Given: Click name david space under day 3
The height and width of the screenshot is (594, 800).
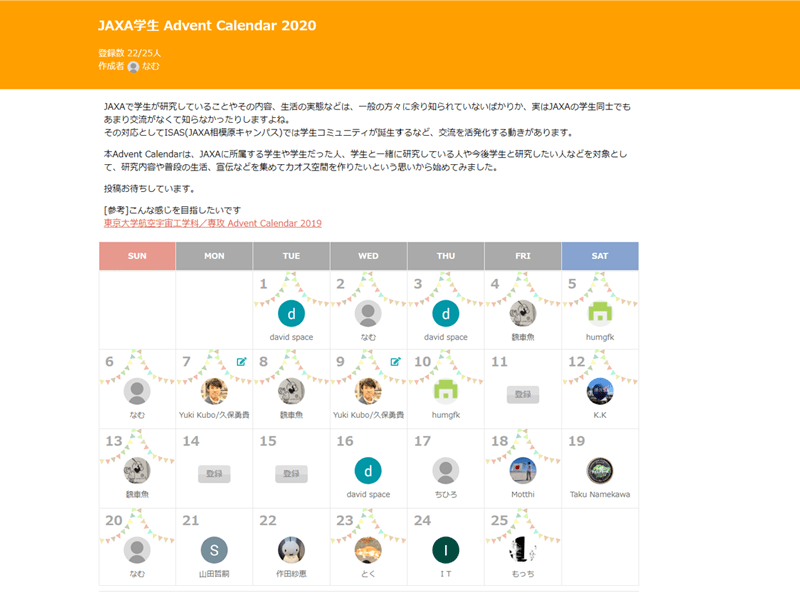Looking at the screenshot, I should [x=445, y=337].
